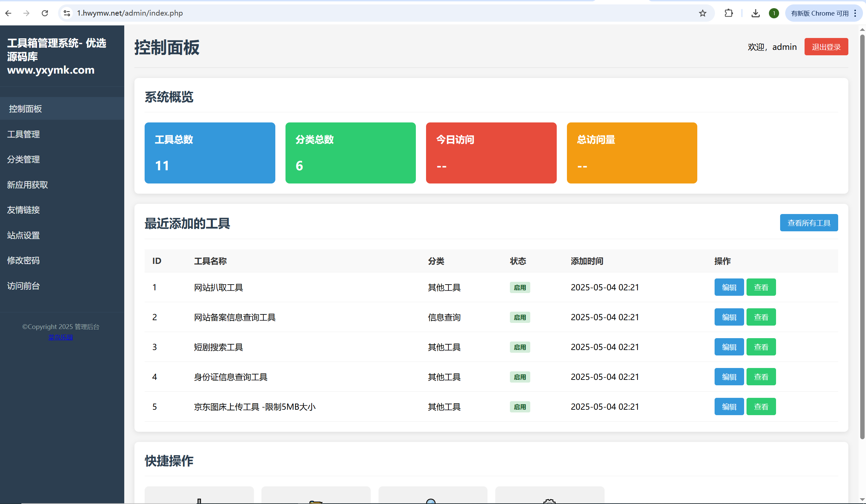Click the Chrome update available chip
The width and height of the screenshot is (866, 504).
pyautogui.click(x=819, y=13)
